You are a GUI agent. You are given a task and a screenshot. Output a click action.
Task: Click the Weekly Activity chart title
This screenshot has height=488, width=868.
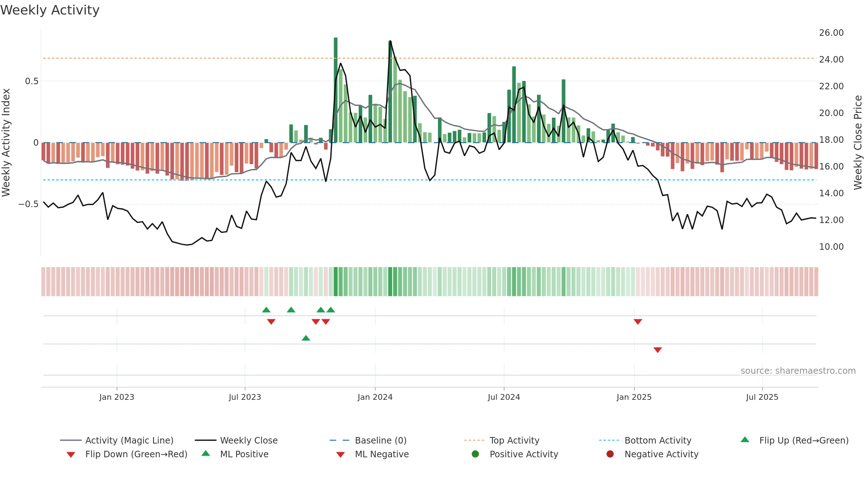[x=50, y=10]
